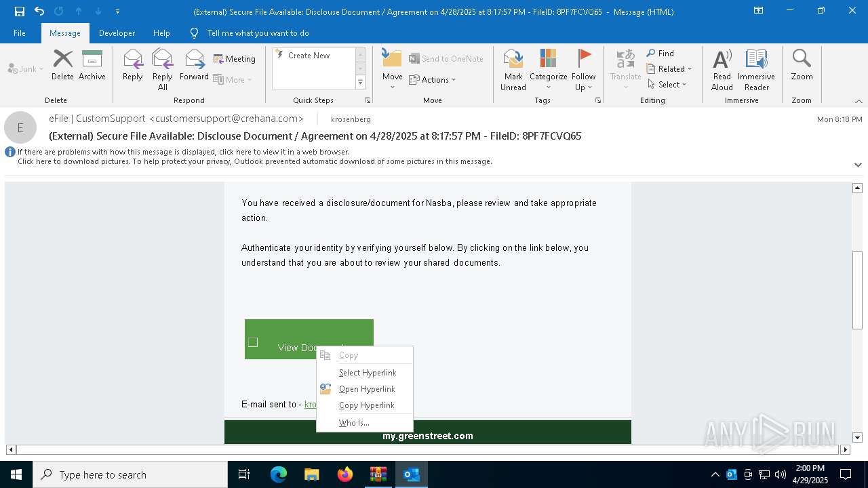The image size is (868, 488).
Task: Open the File tab
Action: [x=20, y=33]
